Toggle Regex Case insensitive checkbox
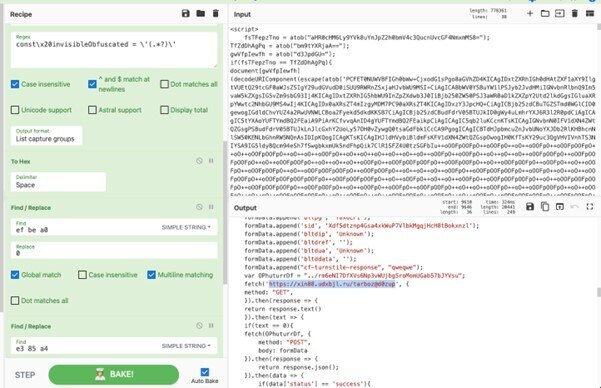 [15, 84]
